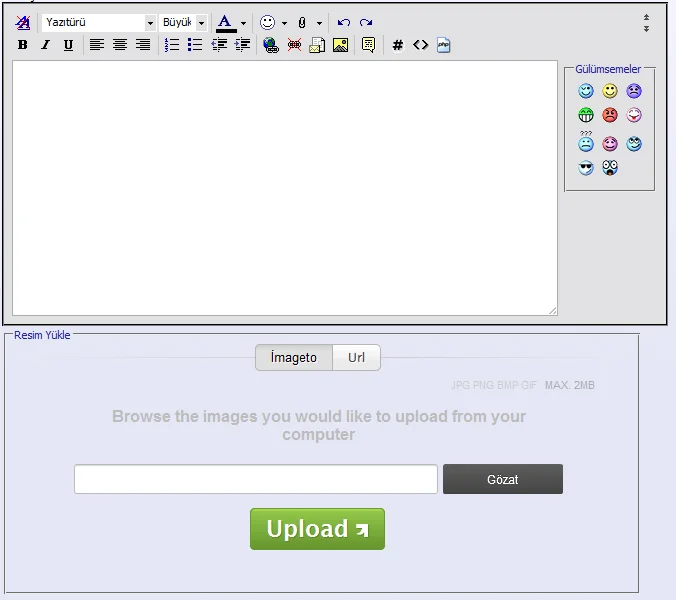Click the remove formatting icon
676x600 pixels.
point(23,22)
